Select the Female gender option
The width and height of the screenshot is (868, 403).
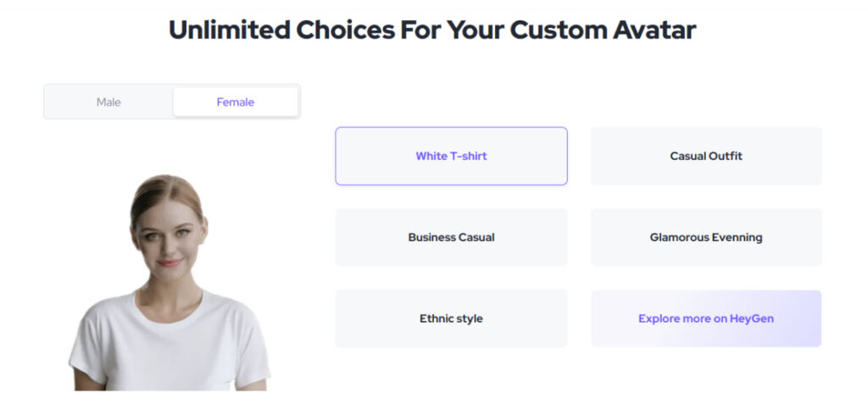(236, 102)
